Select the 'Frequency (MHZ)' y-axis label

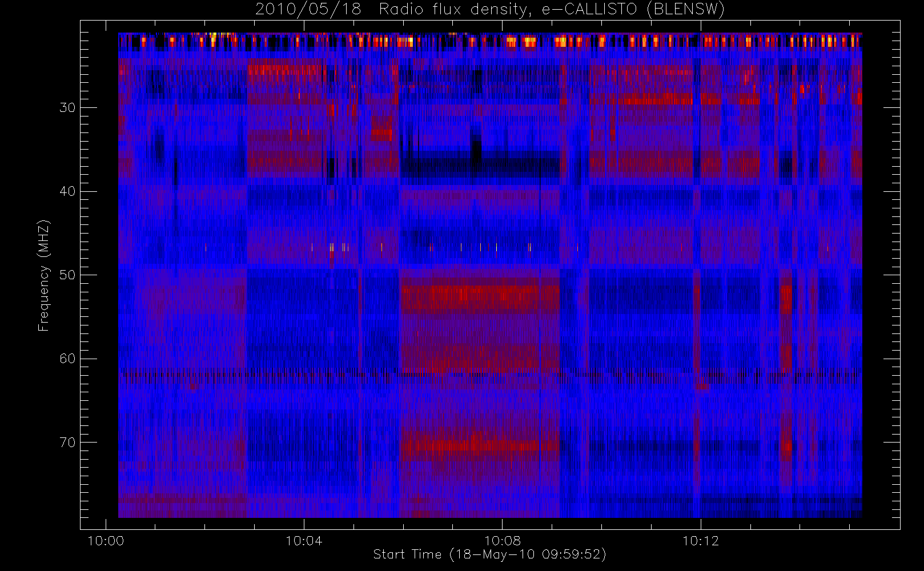coord(44,275)
